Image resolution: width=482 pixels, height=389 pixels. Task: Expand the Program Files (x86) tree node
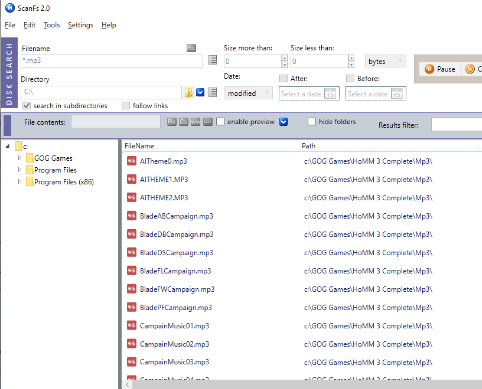tap(19, 182)
